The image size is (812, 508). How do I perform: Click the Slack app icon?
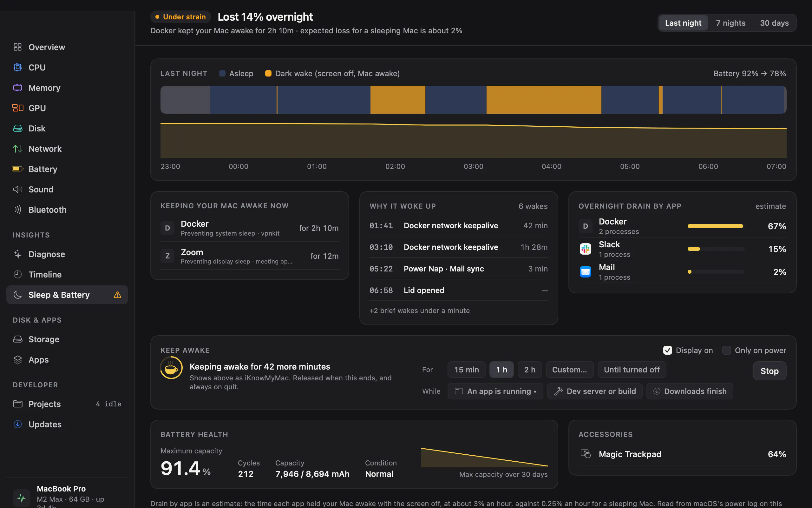[x=586, y=249]
